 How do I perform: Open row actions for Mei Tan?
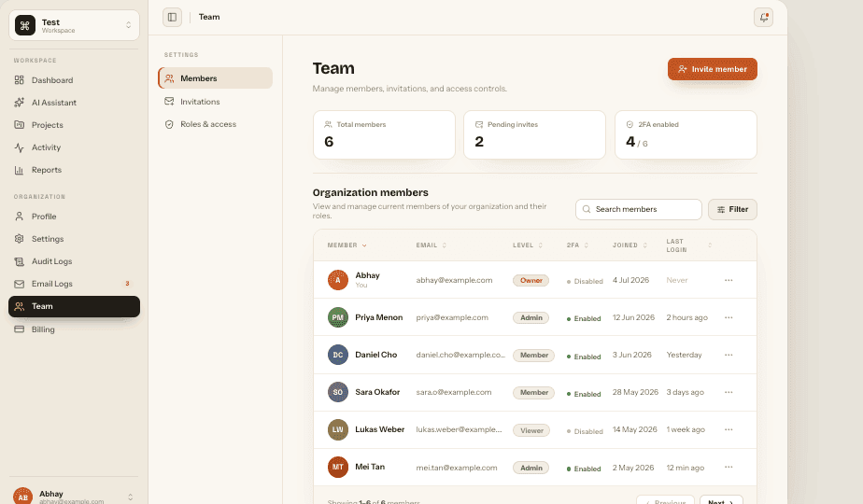pos(729,468)
